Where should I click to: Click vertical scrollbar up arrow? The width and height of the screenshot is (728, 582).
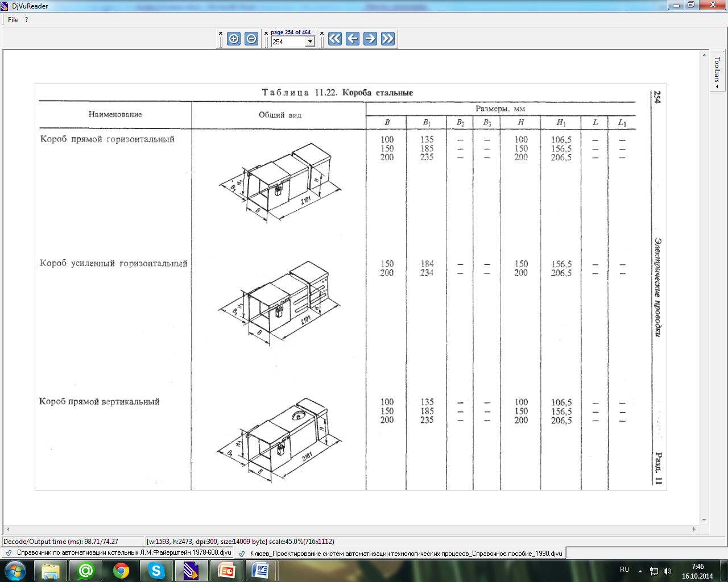[x=704, y=55]
